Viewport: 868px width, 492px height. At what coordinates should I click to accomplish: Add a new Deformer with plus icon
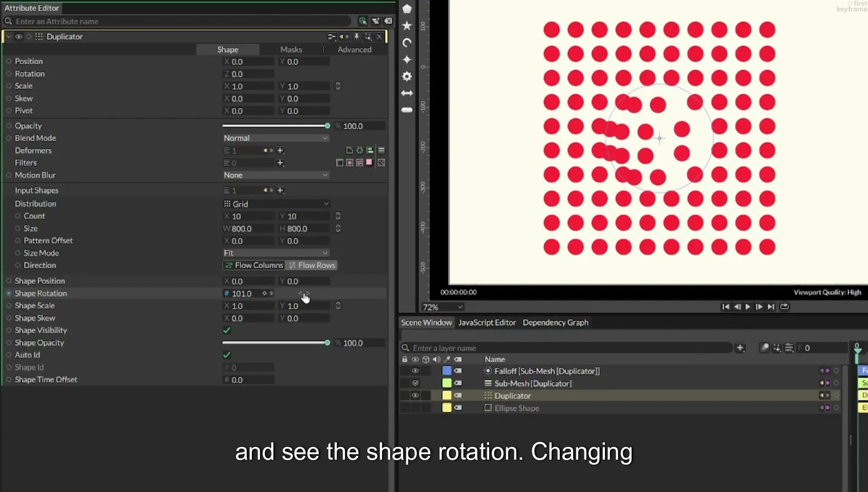click(x=280, y=151)
